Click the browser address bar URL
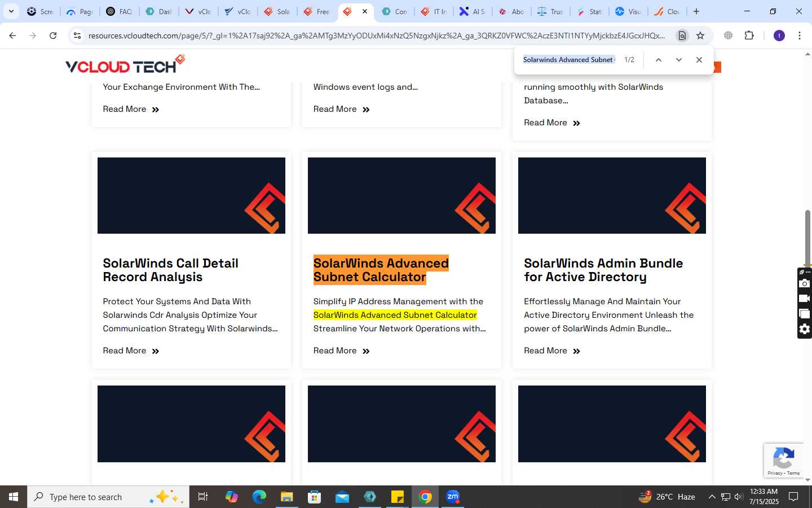This screenshot has height=508, width=812. 377,36
